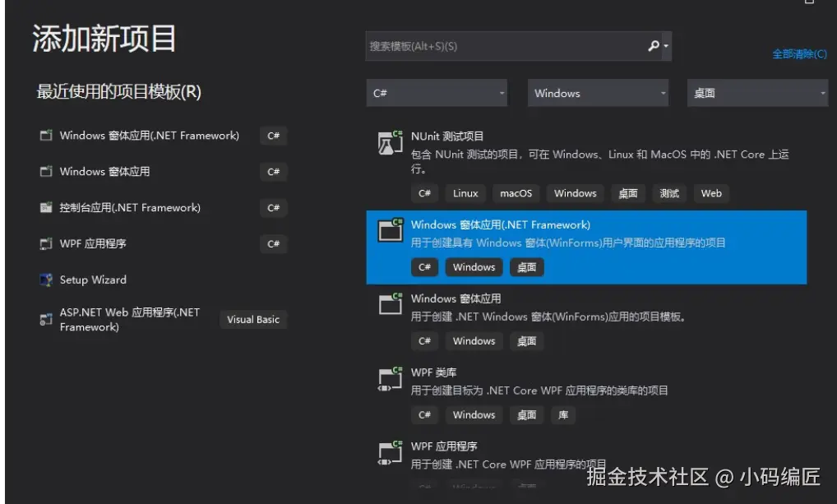Click the Visual Basic language badge

click(253, 319)
